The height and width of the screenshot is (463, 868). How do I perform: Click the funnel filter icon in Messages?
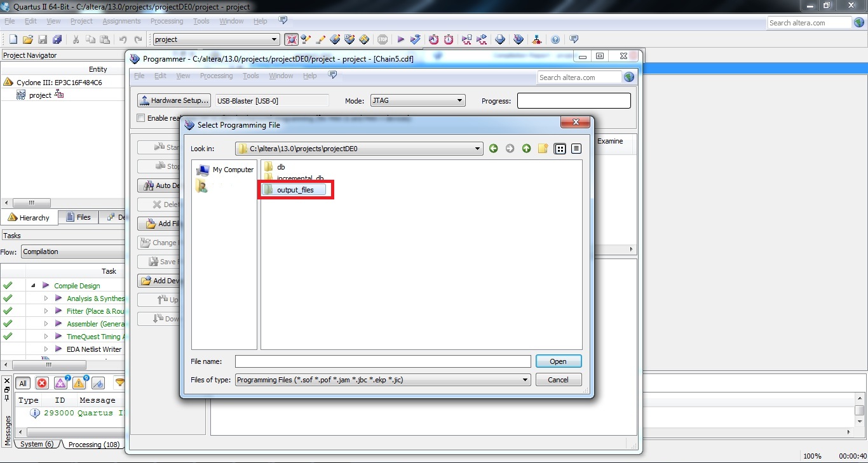(x=119, y=382)
